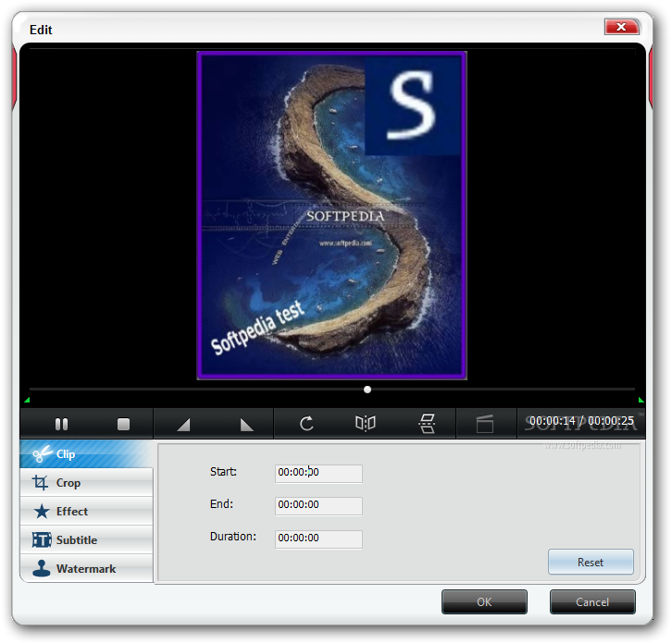Set clip end point marker icon
The width and height of the screenshot is (672, 644).
[x=247, y=425]
